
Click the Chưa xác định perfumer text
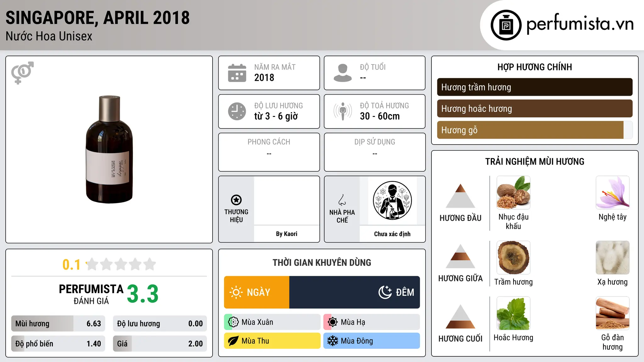(x=392, y=234)
